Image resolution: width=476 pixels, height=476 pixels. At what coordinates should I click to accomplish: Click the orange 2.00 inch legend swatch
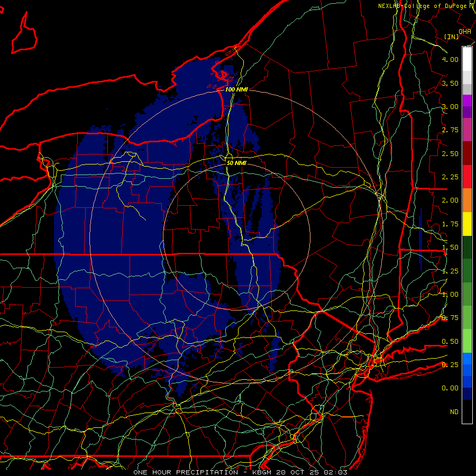point(467,200)
